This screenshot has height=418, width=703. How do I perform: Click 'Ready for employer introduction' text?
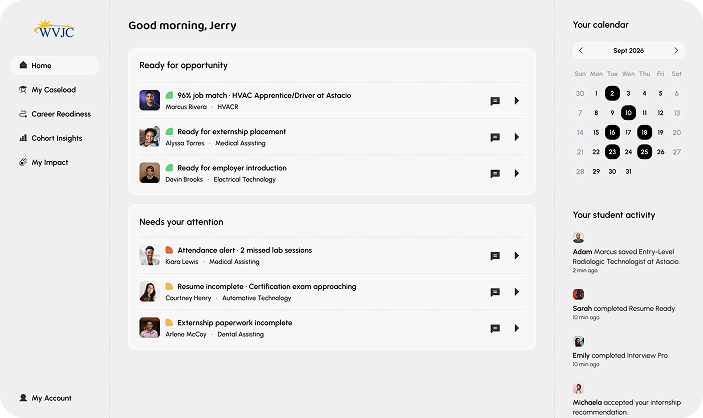coord(232,168)
